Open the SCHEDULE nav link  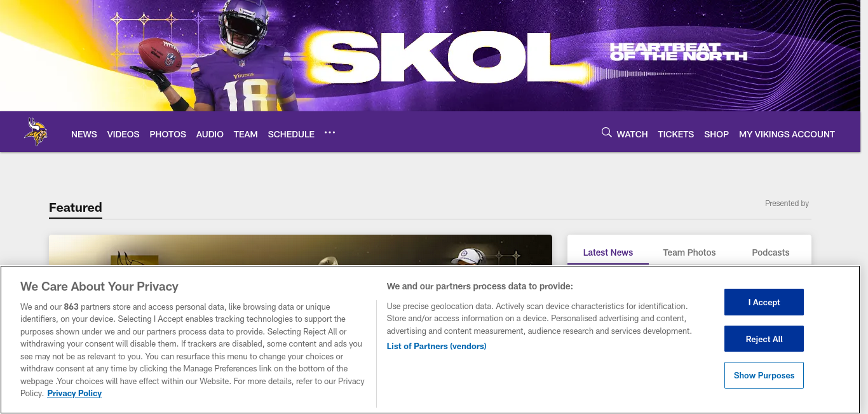291,134
